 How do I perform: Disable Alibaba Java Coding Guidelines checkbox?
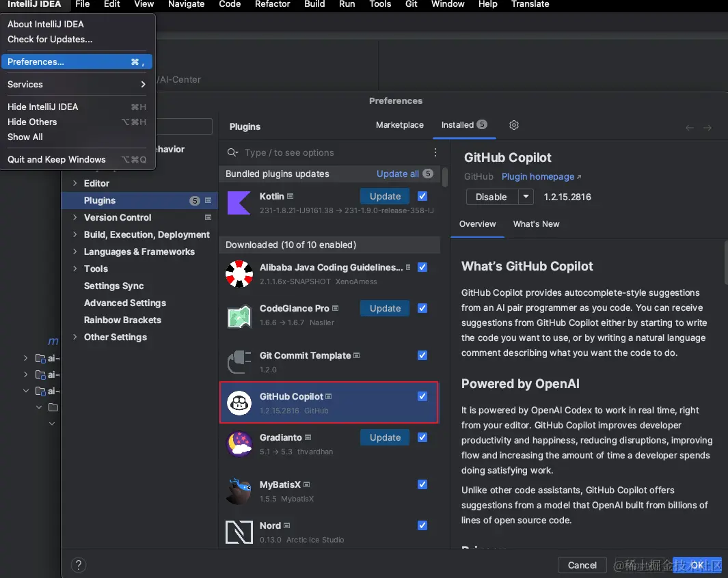(422, 267)
